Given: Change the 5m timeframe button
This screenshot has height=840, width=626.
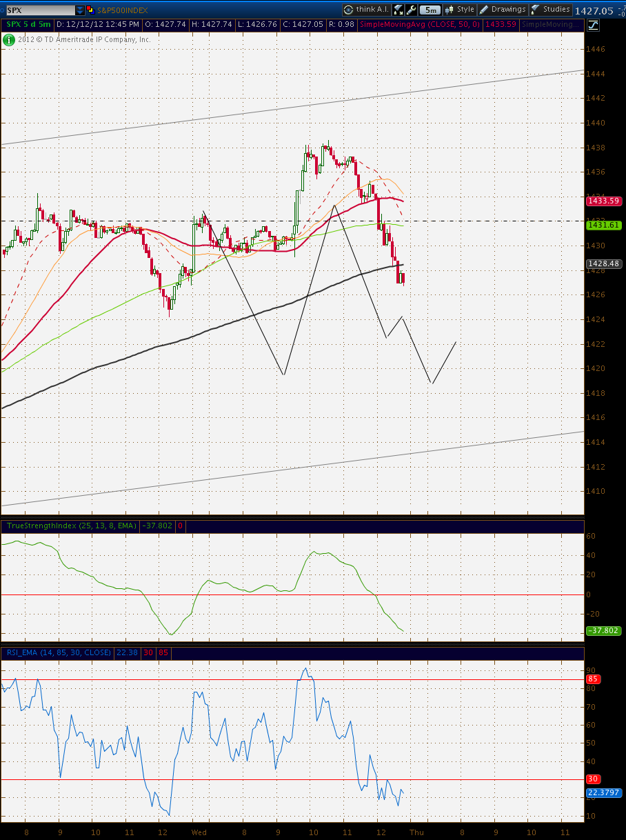Looking at the screenshot, I should click(430, 10).
